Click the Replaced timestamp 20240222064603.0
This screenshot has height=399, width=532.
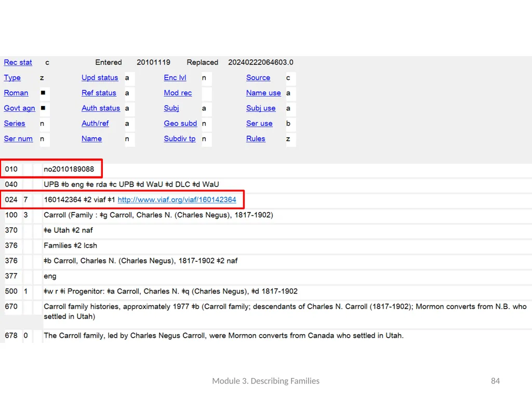(x=261, y=62)
